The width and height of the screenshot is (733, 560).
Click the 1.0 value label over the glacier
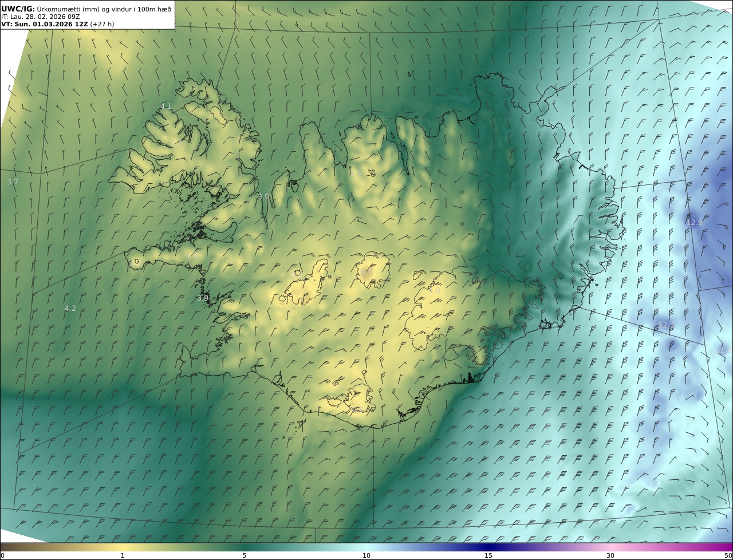click(x=435, y=290)
